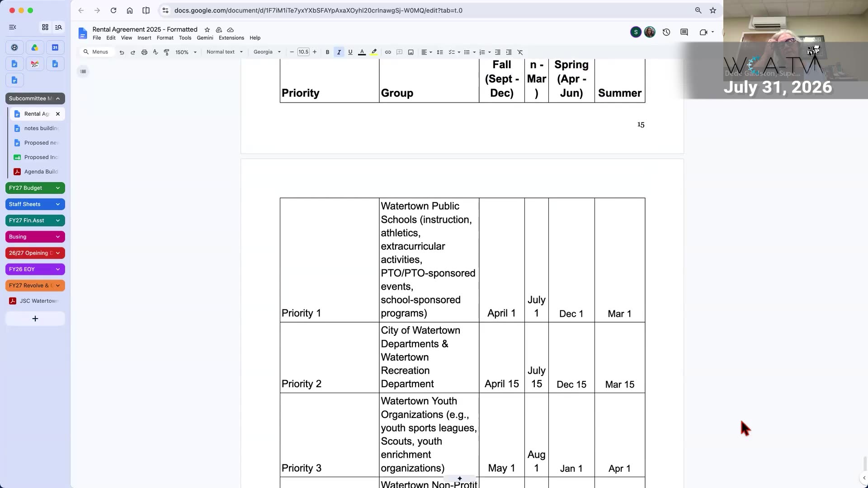Screen dimensions: 868x488
Task: Open line and paragraph spacing
Action: [440, 52]
